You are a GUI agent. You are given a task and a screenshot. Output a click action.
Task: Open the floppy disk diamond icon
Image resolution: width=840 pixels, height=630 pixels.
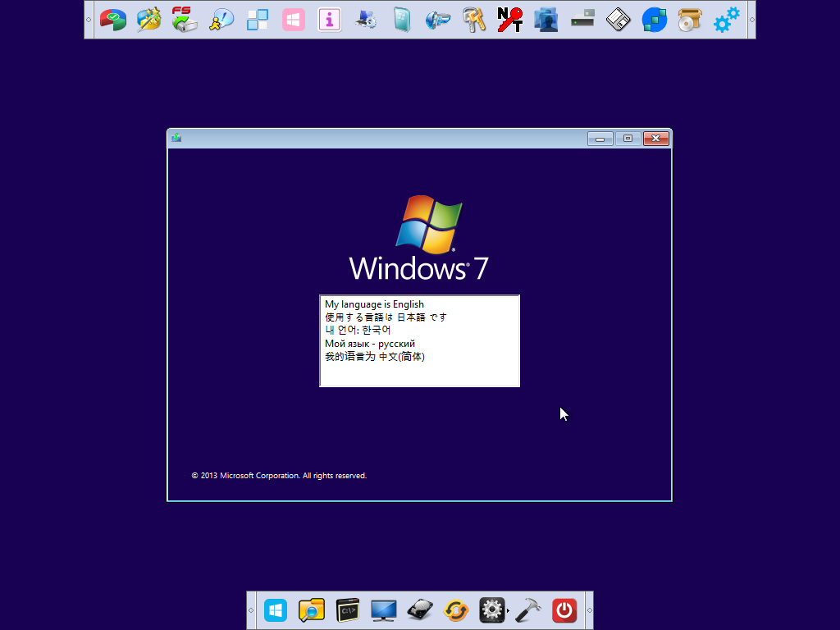619,20
